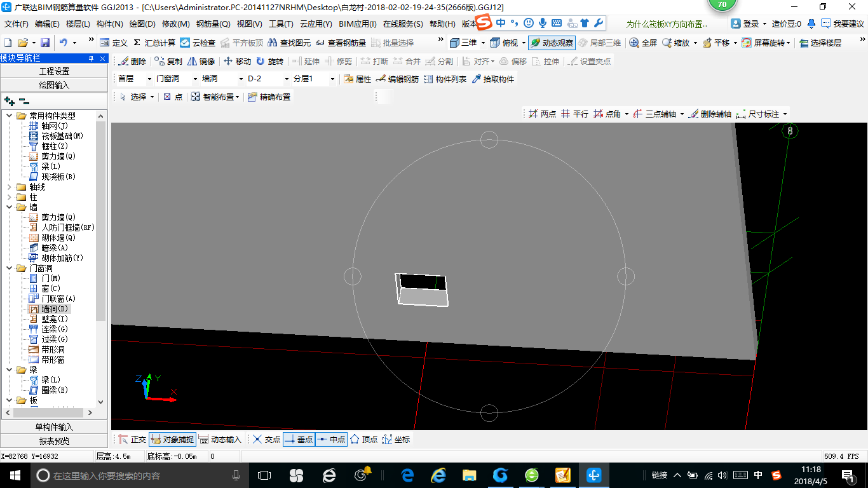Choose the 两点 two-point axis tool
The height and width of the screenshot is (488, 868).
542,114
